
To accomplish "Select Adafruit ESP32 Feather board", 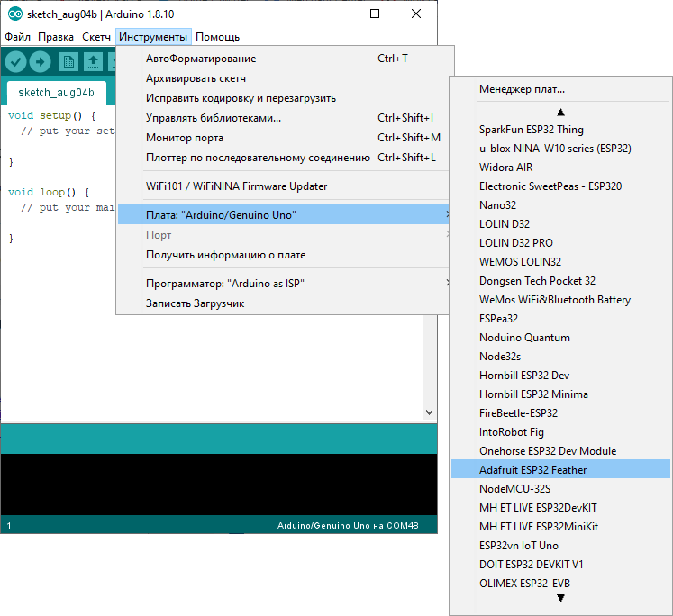I will [560, 470].
